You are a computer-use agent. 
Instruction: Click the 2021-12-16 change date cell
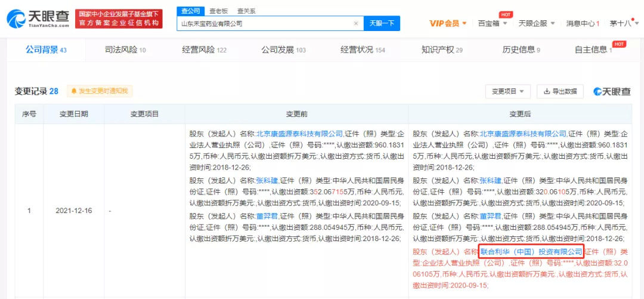74,211
